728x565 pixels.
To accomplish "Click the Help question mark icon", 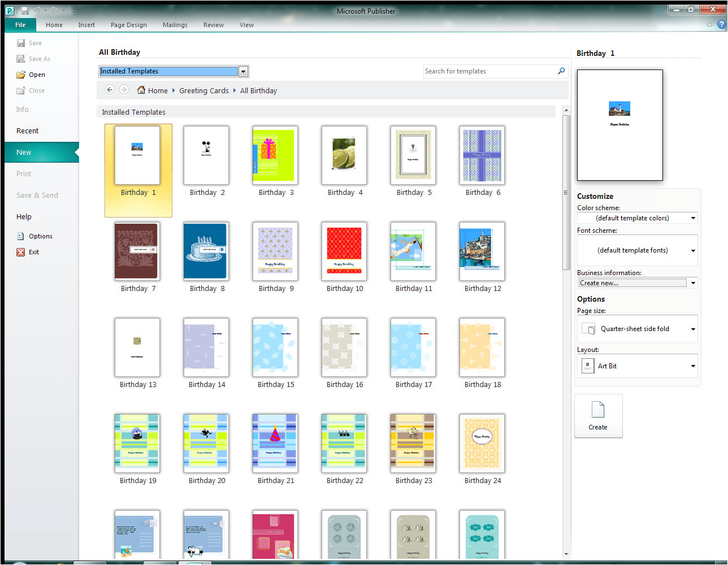I will 721,24.
